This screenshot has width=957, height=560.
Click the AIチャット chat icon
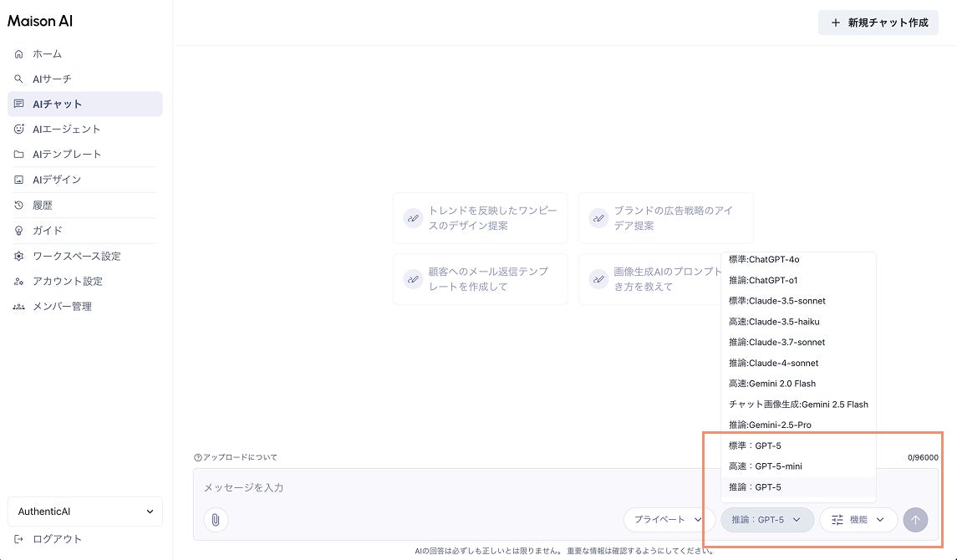coord(19,104)
